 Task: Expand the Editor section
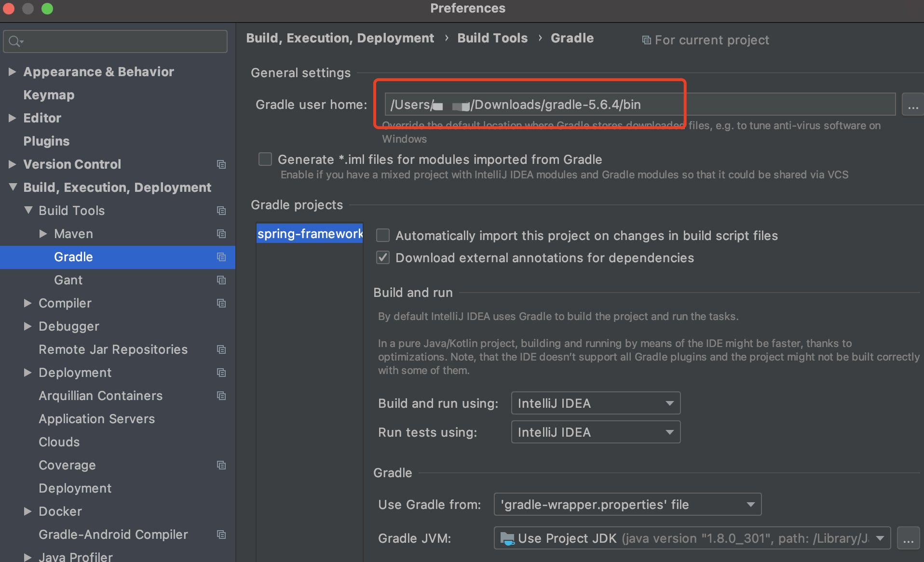(x=13, y=118)
